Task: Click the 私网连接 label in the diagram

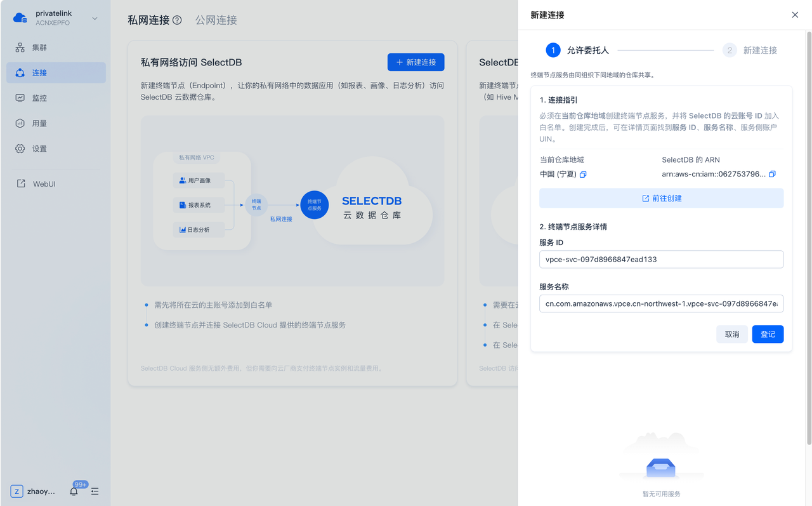Action: click(x=281, y=219)
